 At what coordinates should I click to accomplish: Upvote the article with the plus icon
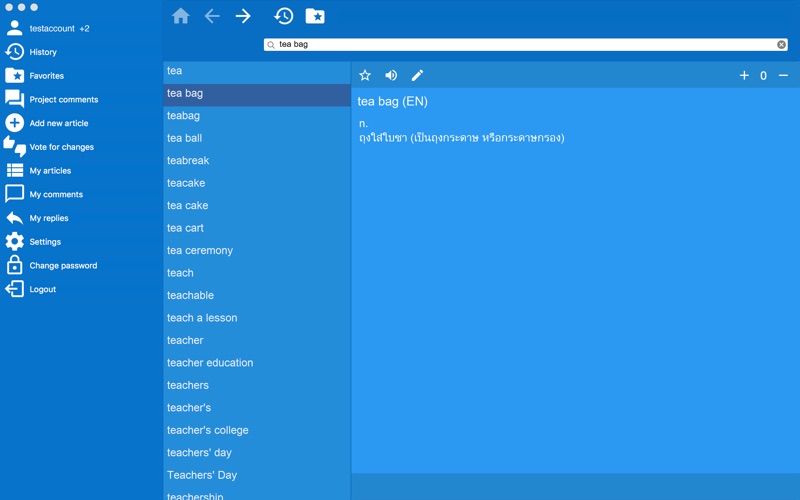(x=744, y=76)
